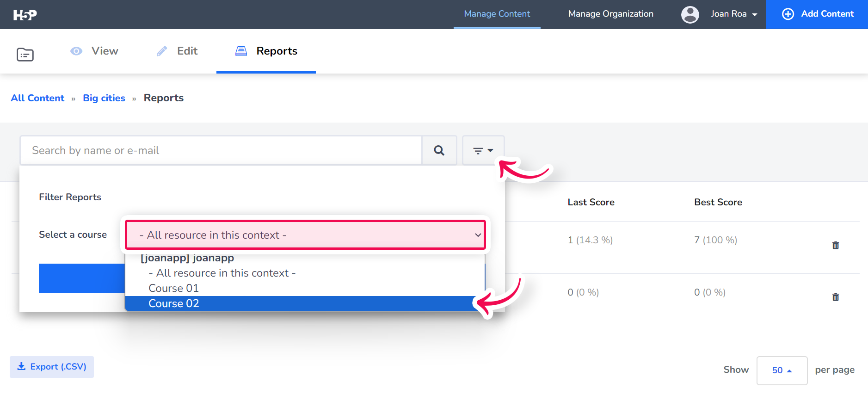
Task: Click the Add Content button
Action: (817, 14)
